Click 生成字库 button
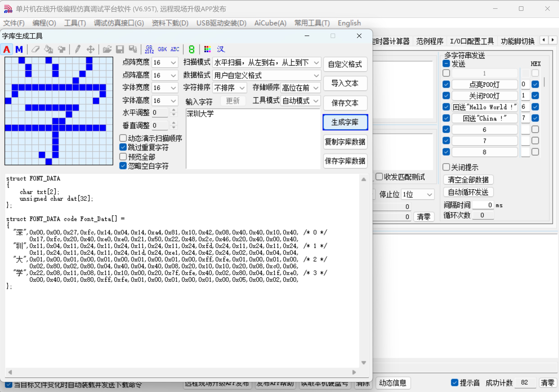This screenshot has width=559, height=392. (345, 122)
